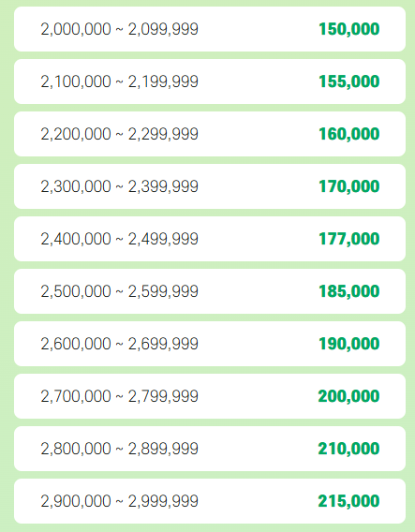Click the 155,000 value
Viewport: 415px width, 532px height.
(x=348, y=81)
